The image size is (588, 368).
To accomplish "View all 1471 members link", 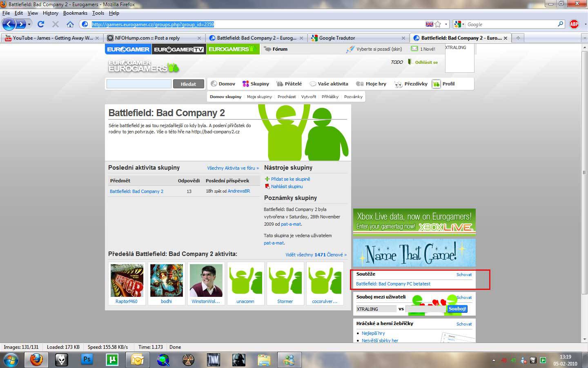I will coord(316,255).
